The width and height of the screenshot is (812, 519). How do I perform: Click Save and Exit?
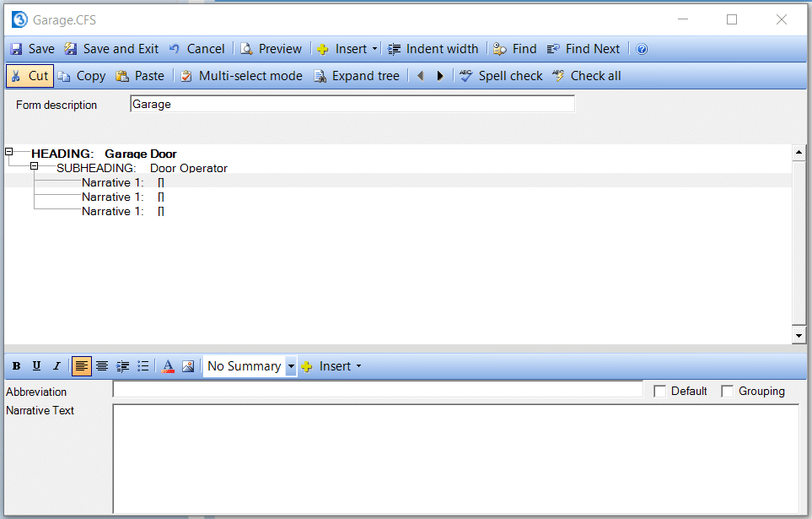coord(111,49)
